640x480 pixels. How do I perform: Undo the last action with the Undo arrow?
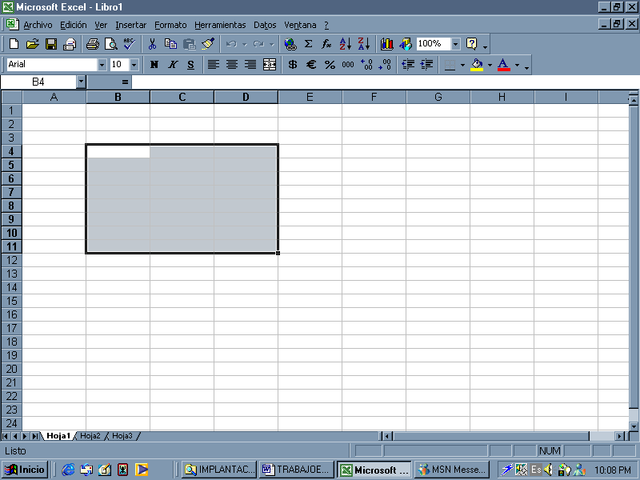tap(231, 44)
